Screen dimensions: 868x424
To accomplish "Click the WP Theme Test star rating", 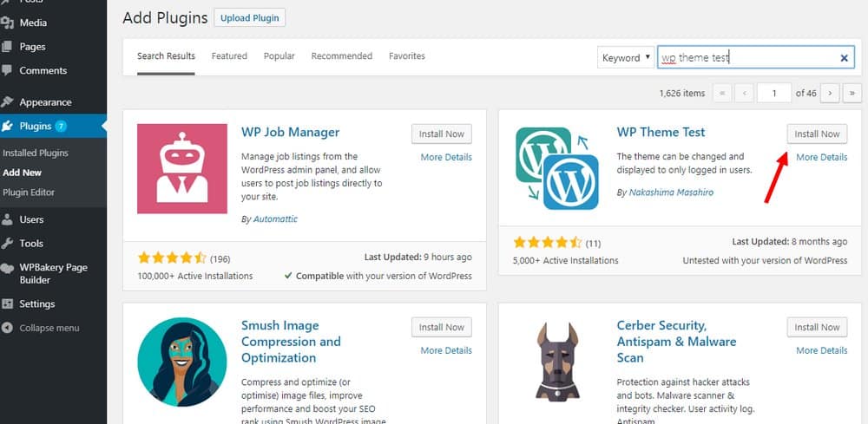I will coord(548,242).
